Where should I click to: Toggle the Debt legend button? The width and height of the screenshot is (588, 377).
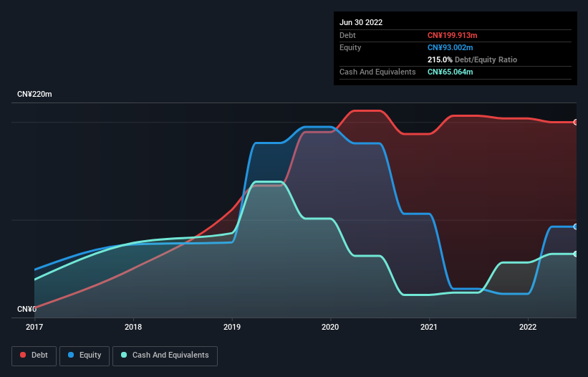point(34,355)
